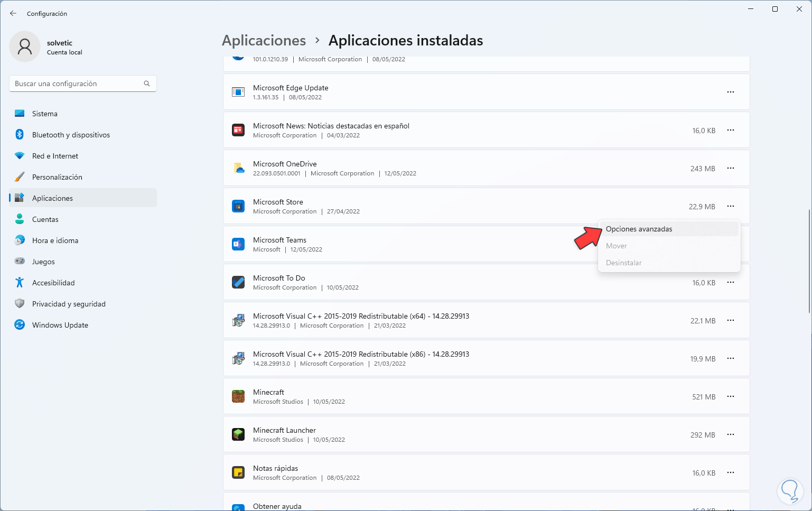
Task: Open Bluetooth y dispositivos settings
Action: 71,135
